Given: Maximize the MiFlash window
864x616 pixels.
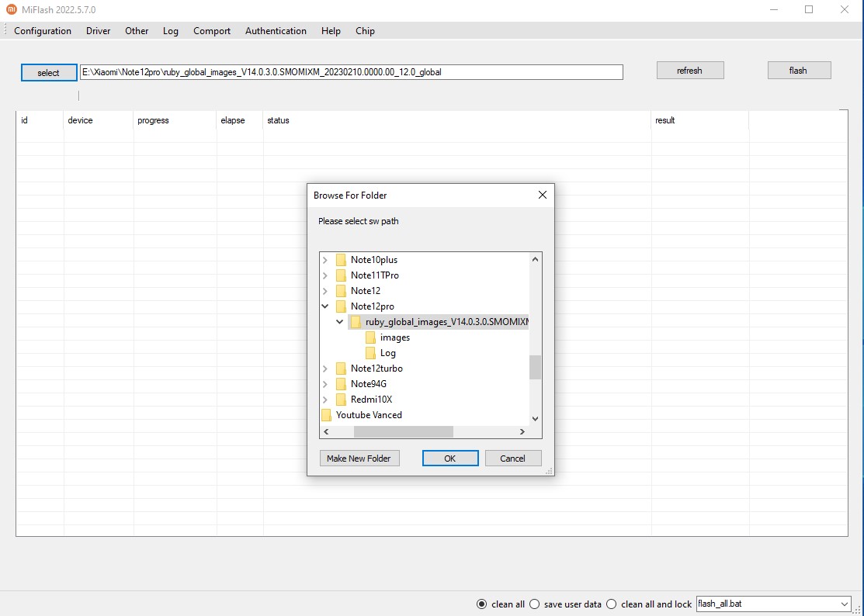Looking at the screenshot, I should coord(809,9).
